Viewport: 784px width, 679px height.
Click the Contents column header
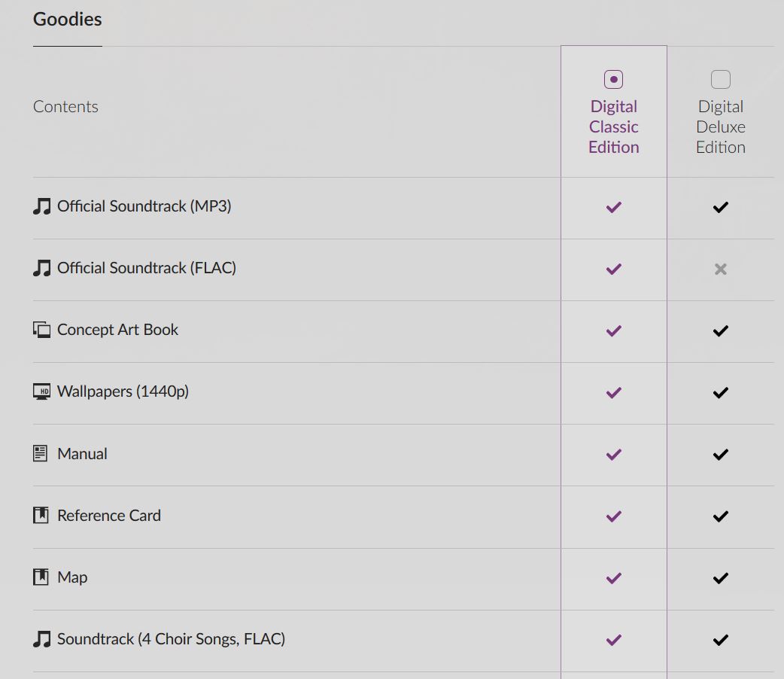65,107
